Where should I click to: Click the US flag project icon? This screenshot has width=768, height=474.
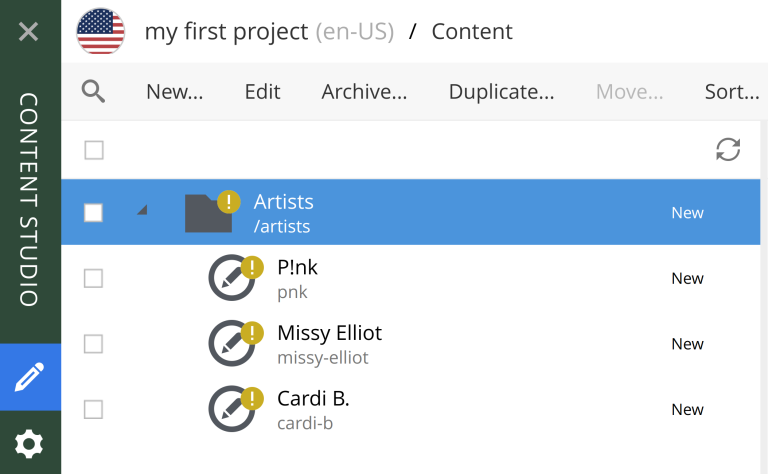coord(100,31)
